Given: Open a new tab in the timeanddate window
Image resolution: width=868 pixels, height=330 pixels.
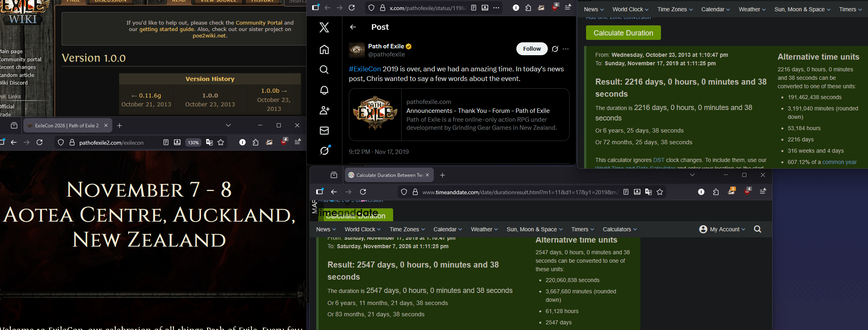Looking at the screenshot, I should point(443,175).
